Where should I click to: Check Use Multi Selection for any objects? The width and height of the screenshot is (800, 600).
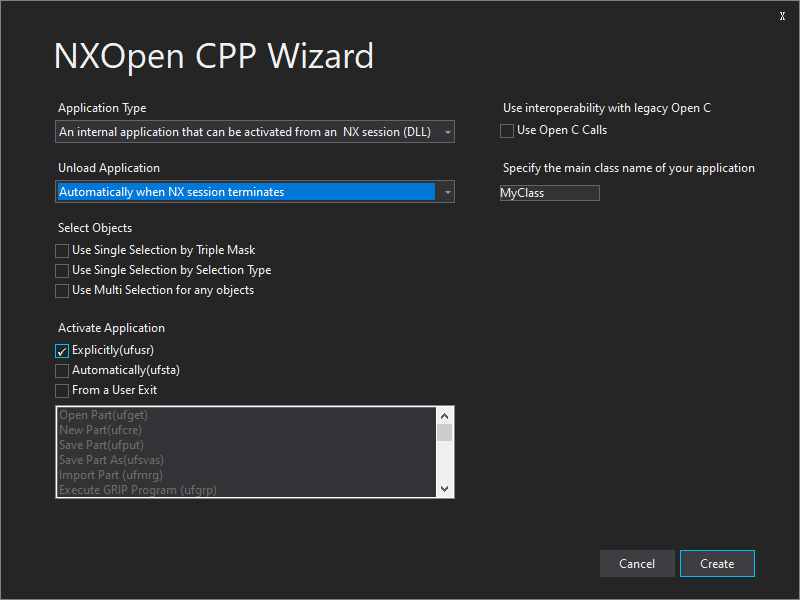[x=62, y=290]
